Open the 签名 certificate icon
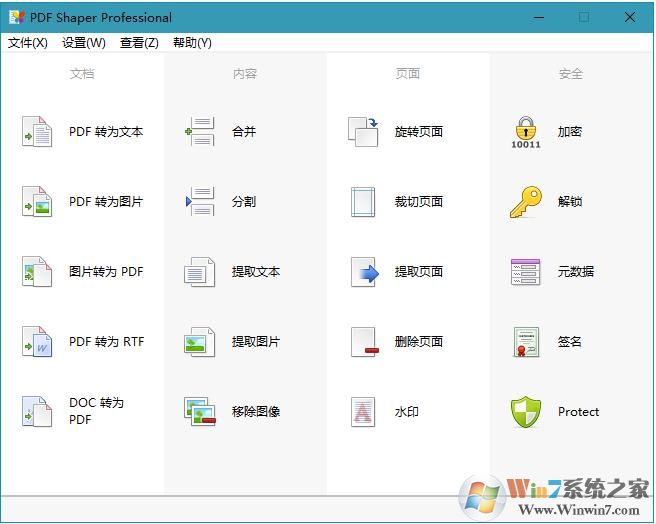This screenshot has height=524, width=656. pyautogui.click(x=526, y=342)
